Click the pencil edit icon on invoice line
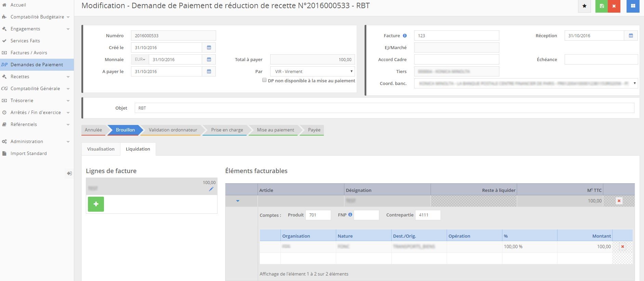This screenshot has width=644, height=281. click(x=211, y=189)
